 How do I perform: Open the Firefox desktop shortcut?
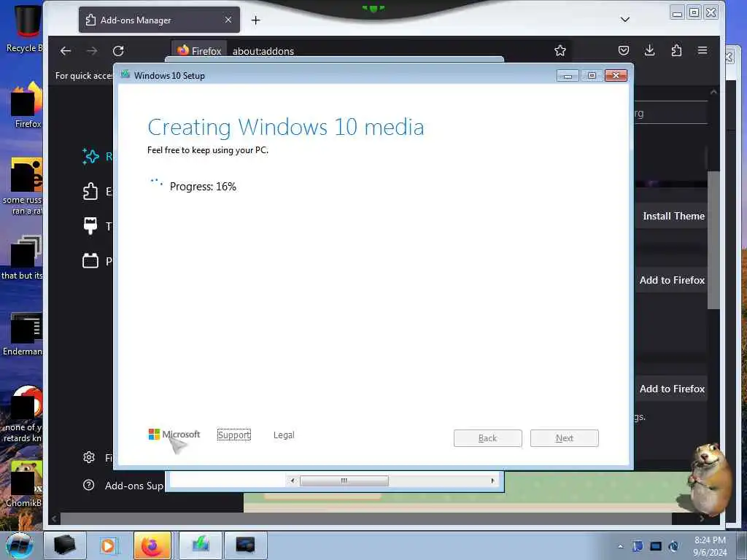26,105
